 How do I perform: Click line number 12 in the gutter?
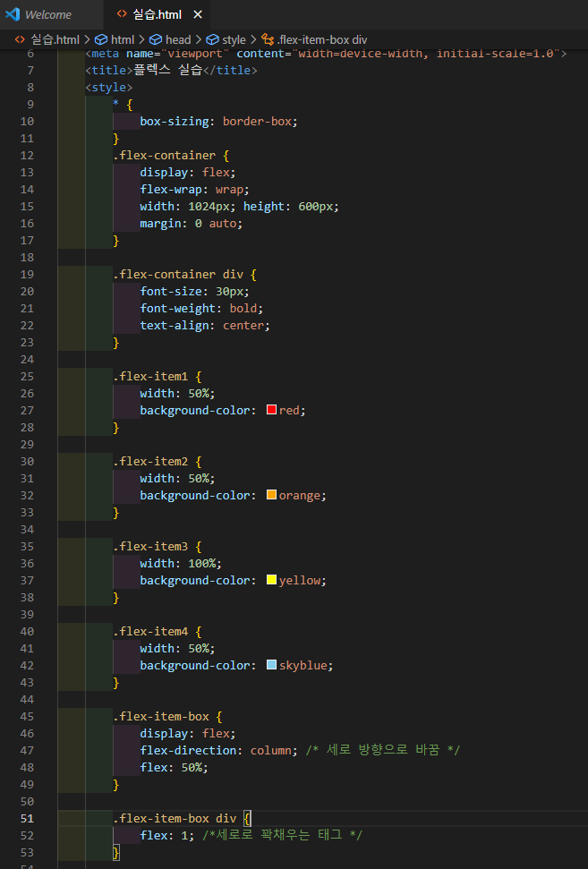pyautogui.click(x=27, y=155)
